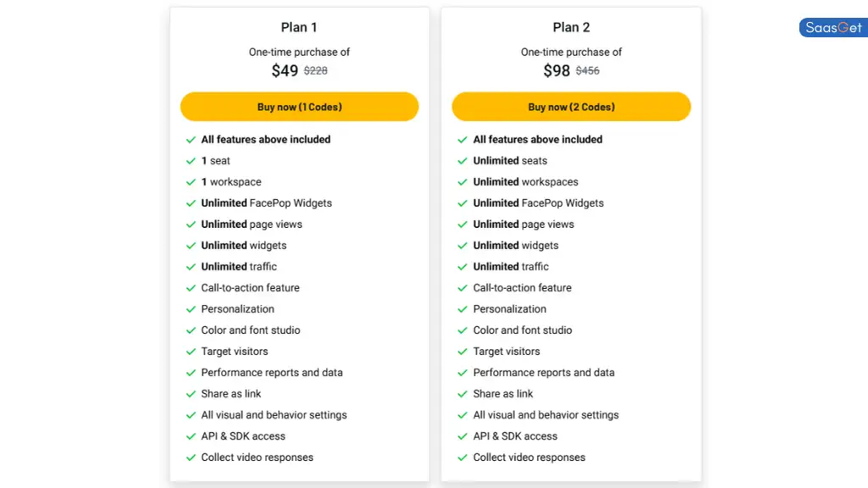Click the SaasGet logo

click(x=832, y=27)
